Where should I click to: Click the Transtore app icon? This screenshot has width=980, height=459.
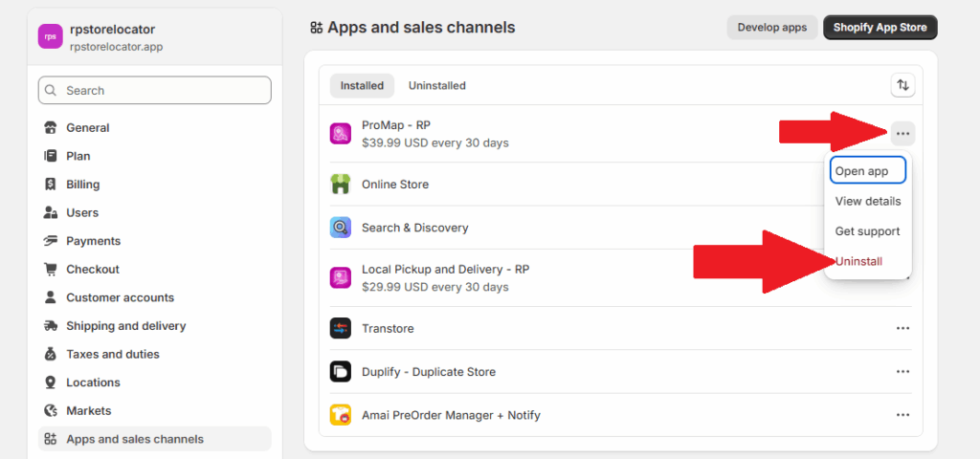point(341,328)
